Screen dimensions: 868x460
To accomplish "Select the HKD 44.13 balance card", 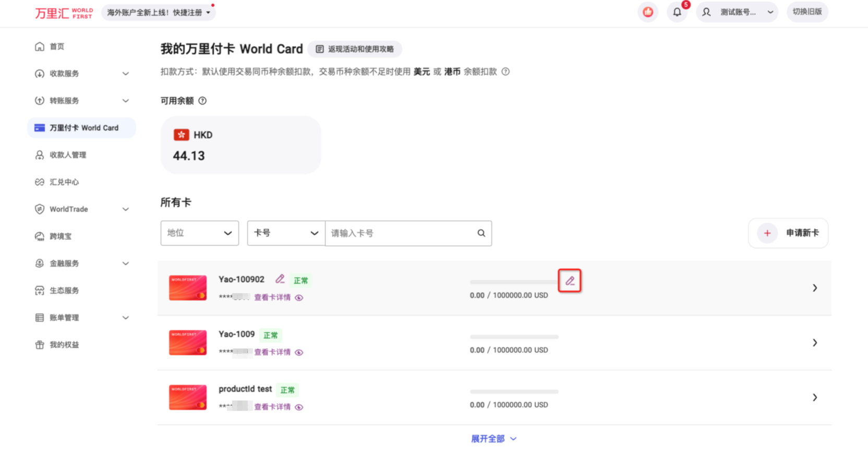I will pyautogui.click(x=241, y=145).
